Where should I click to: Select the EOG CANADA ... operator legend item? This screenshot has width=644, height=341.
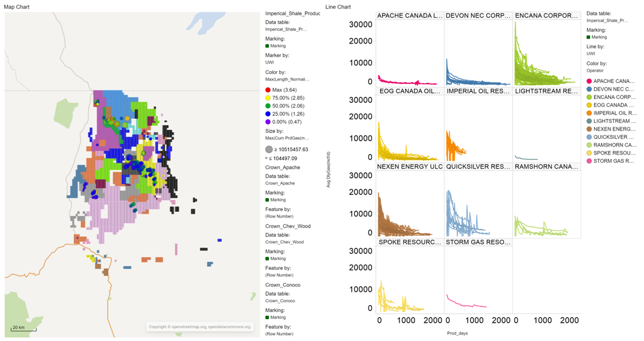(610, 105)
